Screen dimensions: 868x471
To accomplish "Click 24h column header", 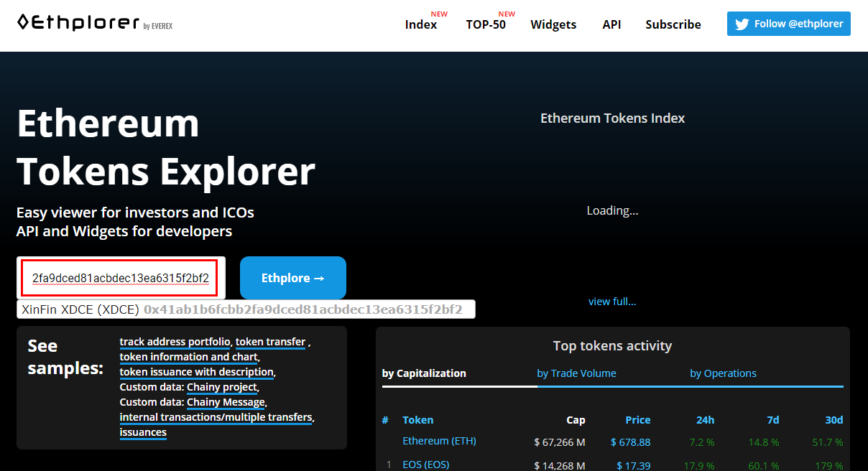I will [x=705, y=420].
